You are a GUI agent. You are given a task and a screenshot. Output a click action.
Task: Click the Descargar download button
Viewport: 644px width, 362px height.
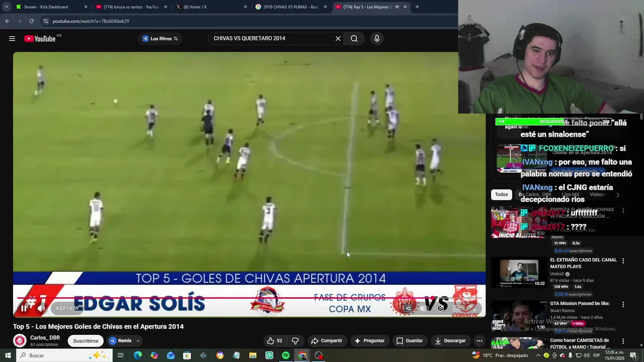pos(450,341)
